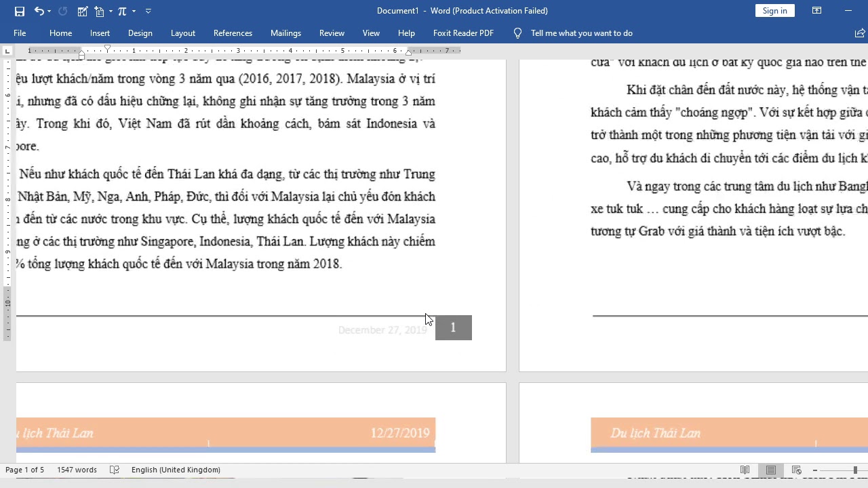Click the Undo arrow icon
Screen dimensions: 868x488
39,11
